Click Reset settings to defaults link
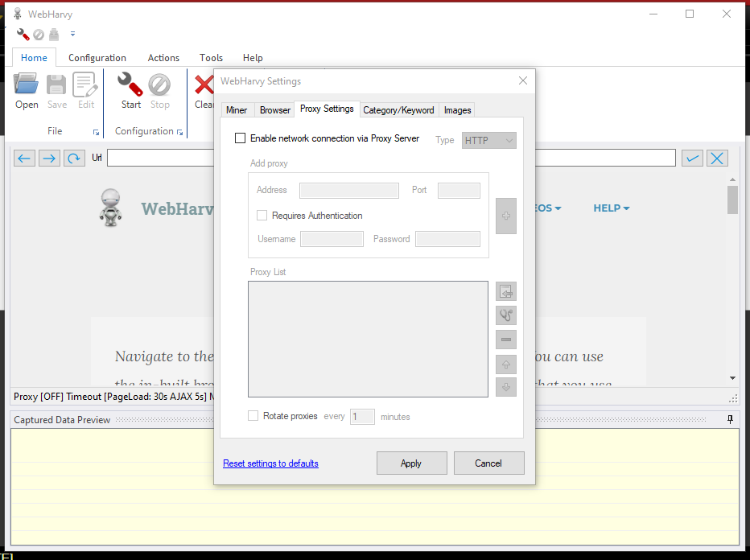The width and height of the screenshot is (750, 560). [270, 463]
